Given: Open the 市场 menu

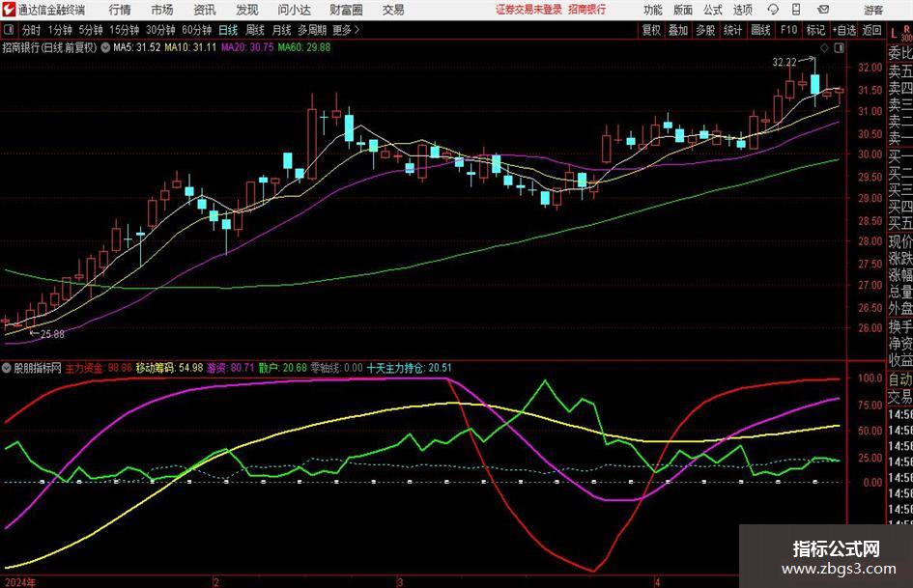Looking at the screenshot, I should pyautogui.click(x=162, y=10).
